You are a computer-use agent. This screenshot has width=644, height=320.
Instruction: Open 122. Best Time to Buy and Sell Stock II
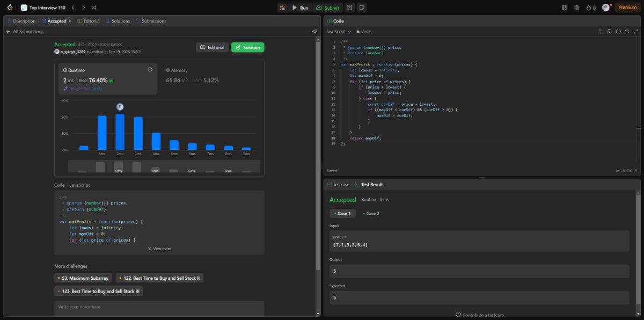coord(159,278)
